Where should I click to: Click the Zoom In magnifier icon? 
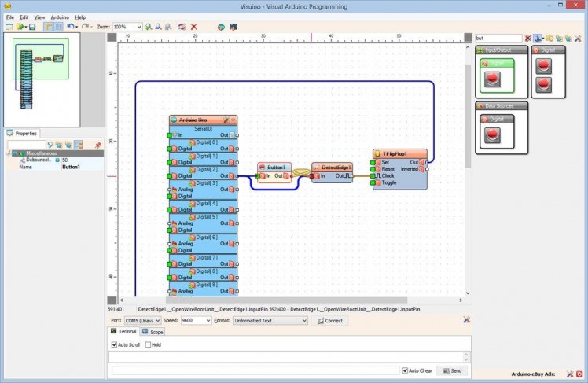149,27
